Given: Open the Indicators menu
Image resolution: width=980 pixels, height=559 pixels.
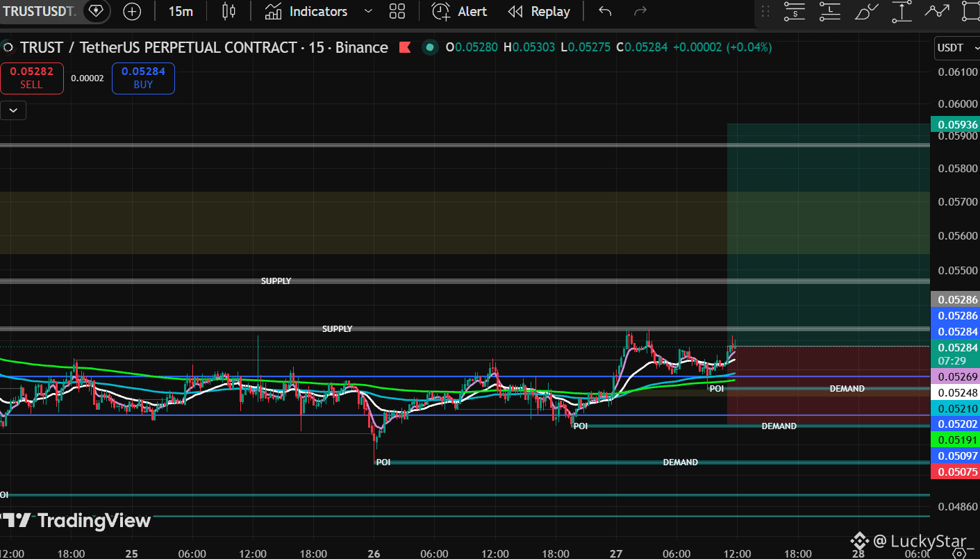Looking at the screenshot, I should click(306, 11).
